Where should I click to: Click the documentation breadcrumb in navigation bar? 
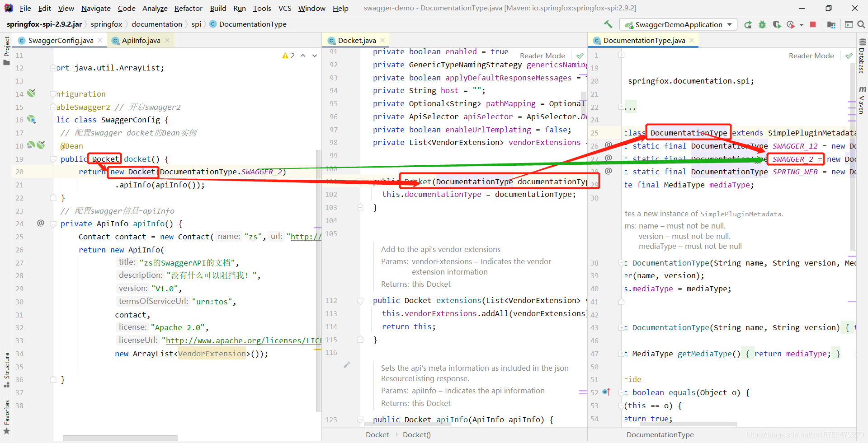tap(157, 24)
